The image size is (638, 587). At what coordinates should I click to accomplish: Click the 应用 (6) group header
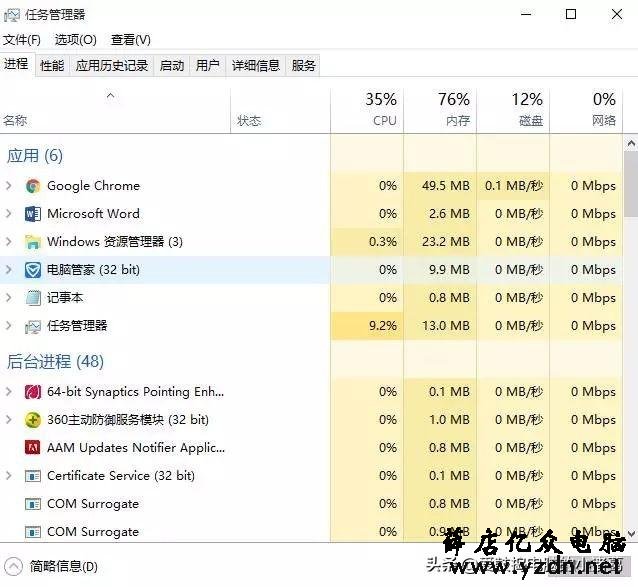click(x=35, y=156)
